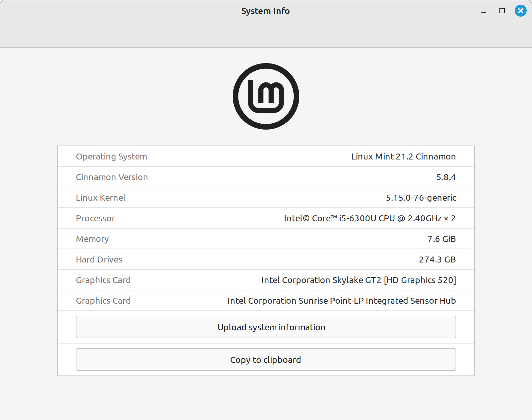Select the memory value 7.6 GiB

click(442, 239)
